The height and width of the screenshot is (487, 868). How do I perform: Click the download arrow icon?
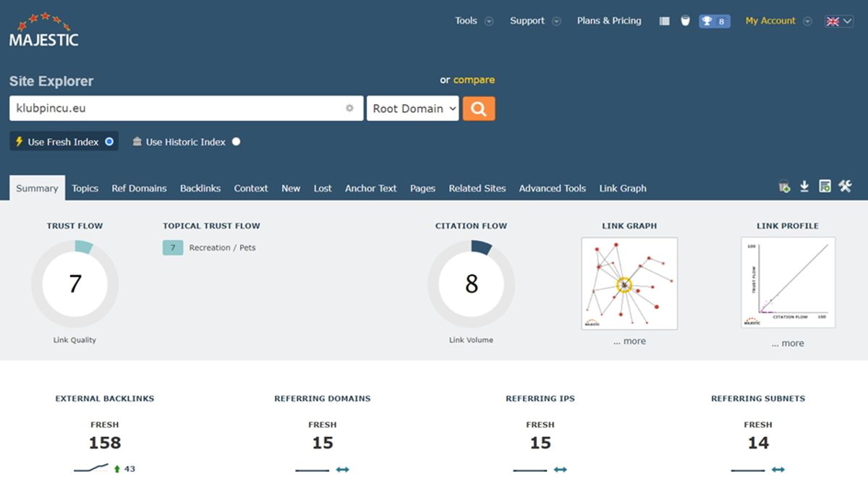tap(804, 187)
